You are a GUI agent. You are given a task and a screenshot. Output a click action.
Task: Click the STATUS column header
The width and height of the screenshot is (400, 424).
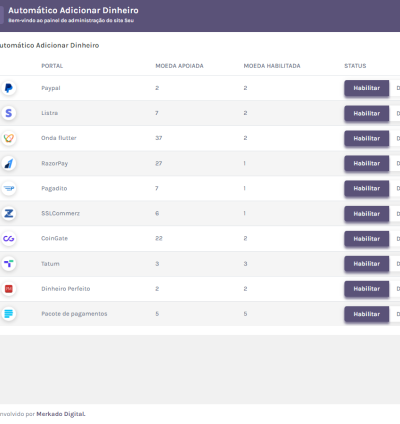(x=355, y=66)
